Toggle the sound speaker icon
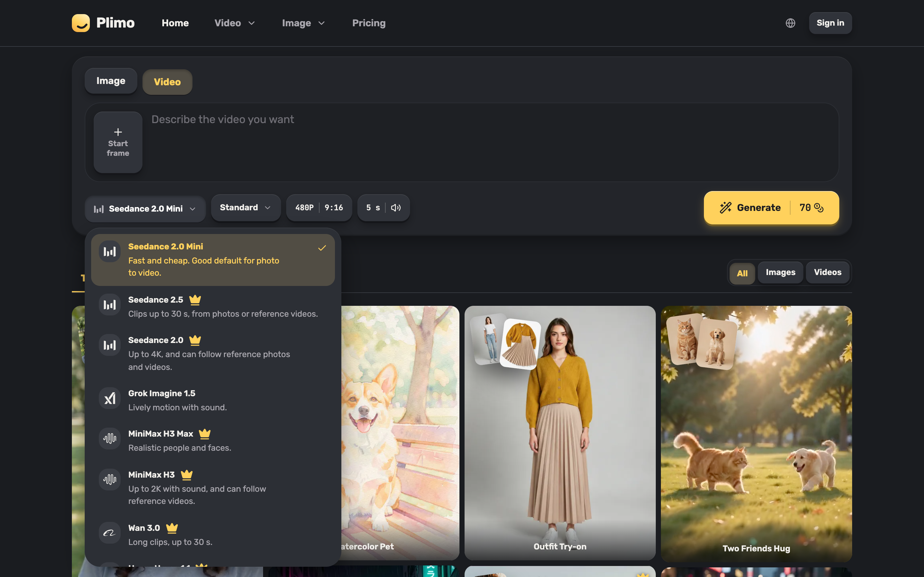This screenshot has height=577, width=924. [396, 208]
